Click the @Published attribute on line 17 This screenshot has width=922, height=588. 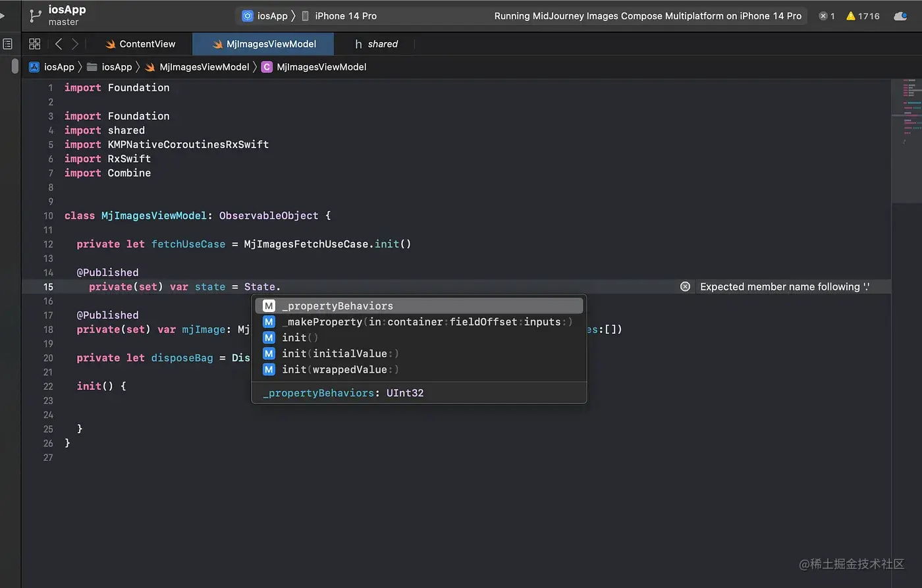[x=107, y=315]
